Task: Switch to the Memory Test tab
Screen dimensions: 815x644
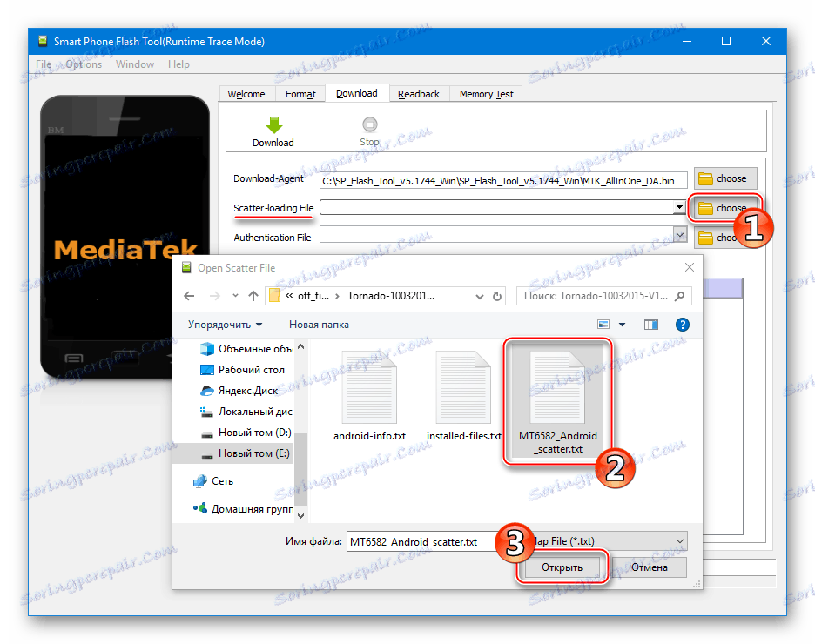Action: click(486, 94)
